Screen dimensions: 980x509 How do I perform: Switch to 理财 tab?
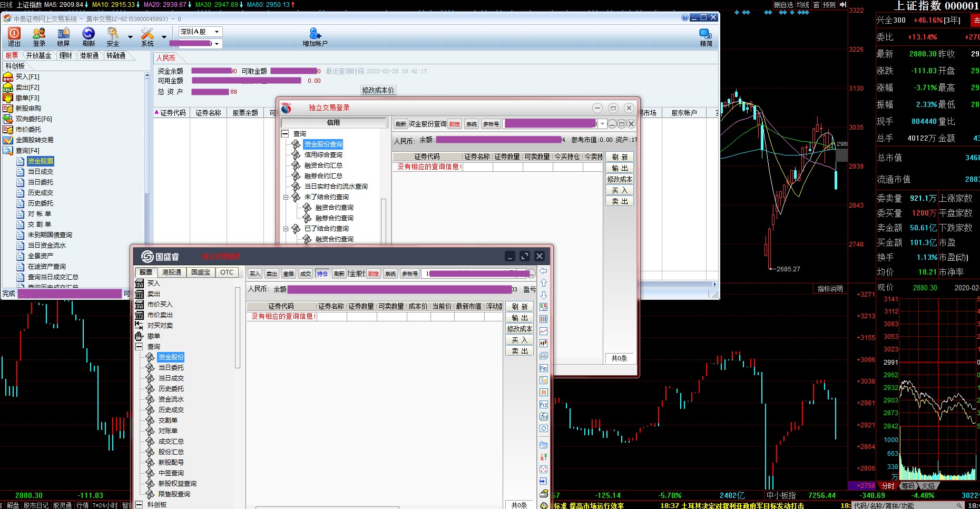tap(66, 55)
